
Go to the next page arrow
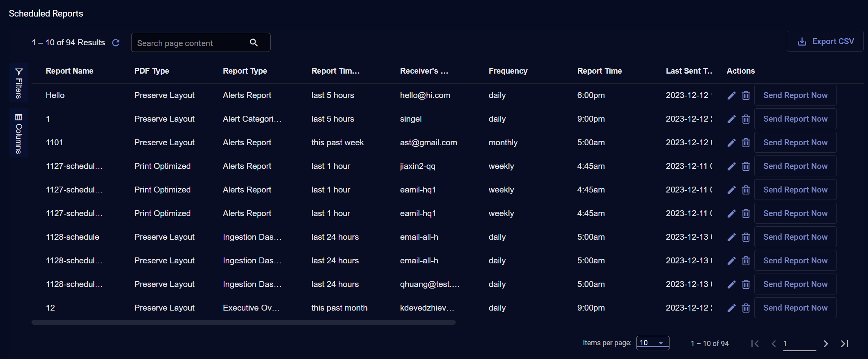(x=826, y=344)
